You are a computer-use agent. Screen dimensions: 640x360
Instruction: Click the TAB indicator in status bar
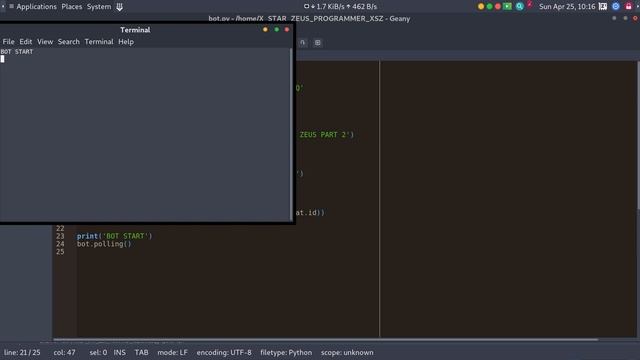(141, 353)
